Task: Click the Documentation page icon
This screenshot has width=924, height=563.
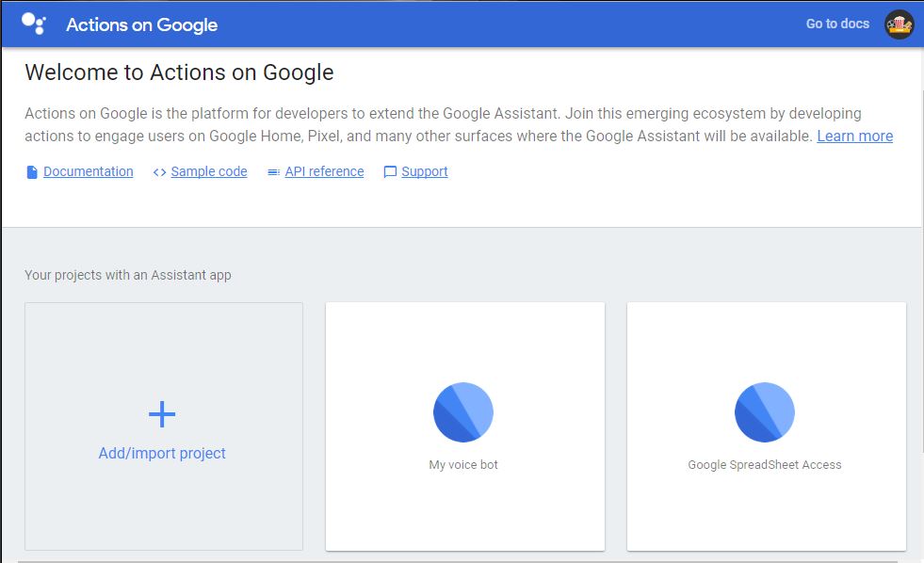Action: click(x=32, y=172)
